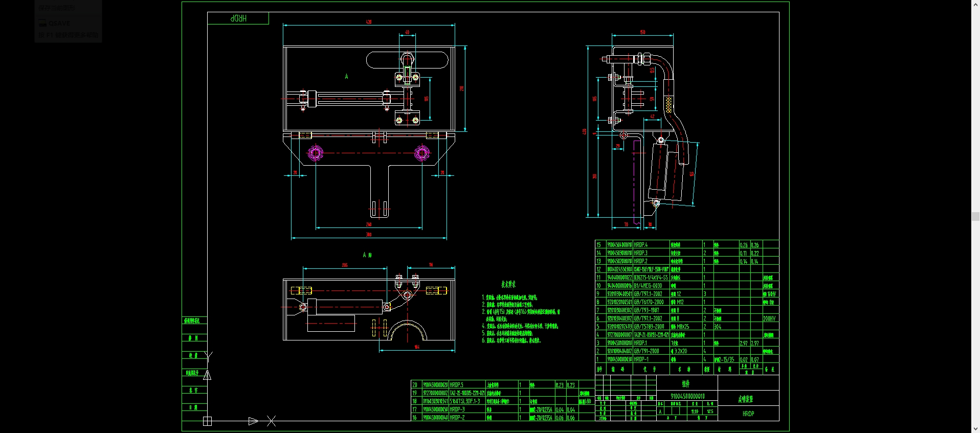
Task: Click the HRDP.1 cell in the parts list
Action: click(x=640, y=343)
